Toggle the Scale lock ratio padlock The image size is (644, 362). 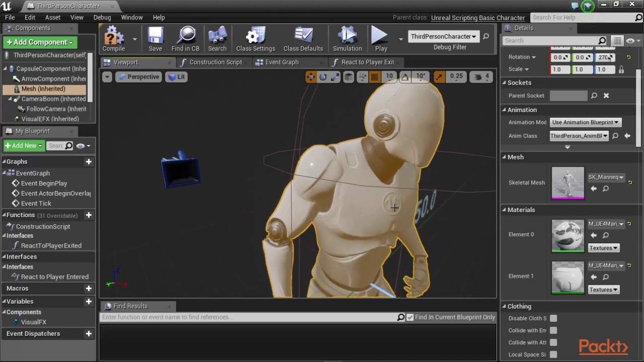(x=621, y=69)
